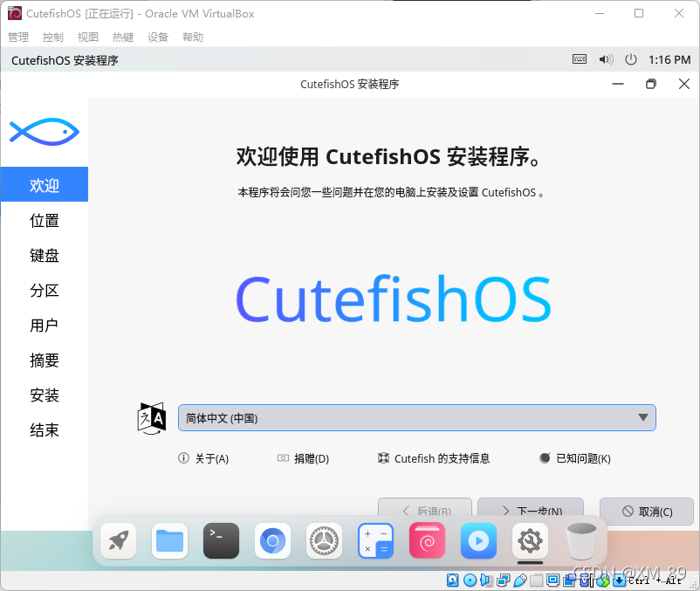
Task: Close the CutefishOS installer window
Action: pyautogui.click(x=684, y=84)
